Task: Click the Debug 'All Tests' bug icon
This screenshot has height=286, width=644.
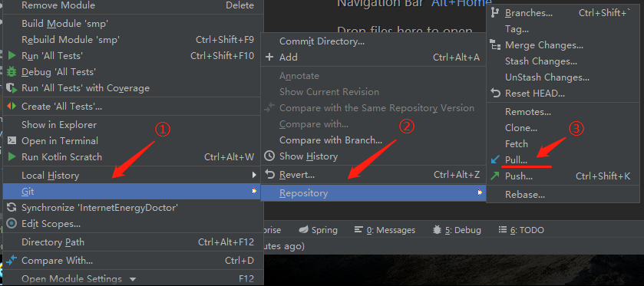Action: click(x=12, y=72)
